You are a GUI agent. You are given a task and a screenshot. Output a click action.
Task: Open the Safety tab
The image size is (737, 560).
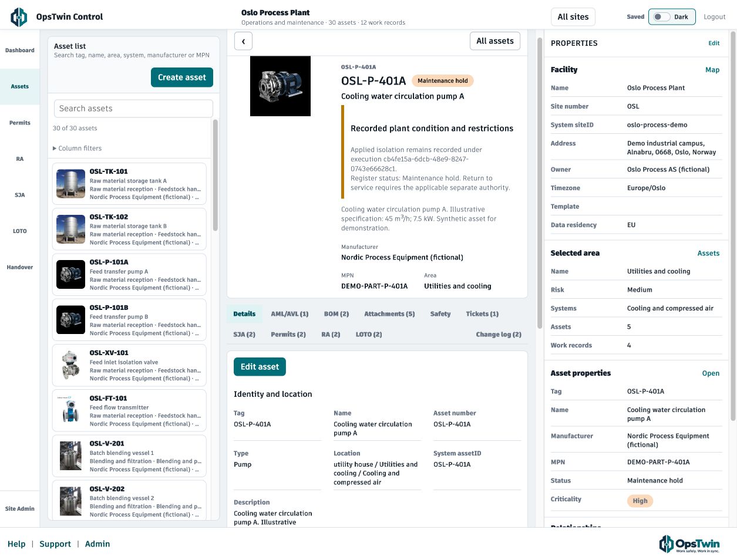click(440, 314)
